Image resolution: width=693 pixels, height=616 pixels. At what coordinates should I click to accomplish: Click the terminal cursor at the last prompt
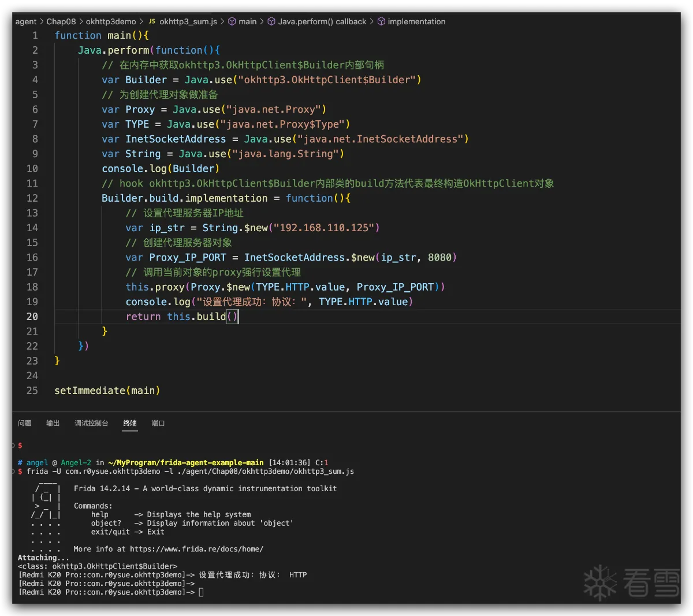coord(201,592)
